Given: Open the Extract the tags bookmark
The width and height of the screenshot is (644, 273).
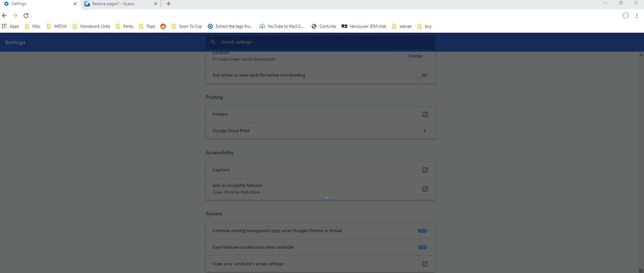Looking at the screenshot, I should [x=230, y=26].
